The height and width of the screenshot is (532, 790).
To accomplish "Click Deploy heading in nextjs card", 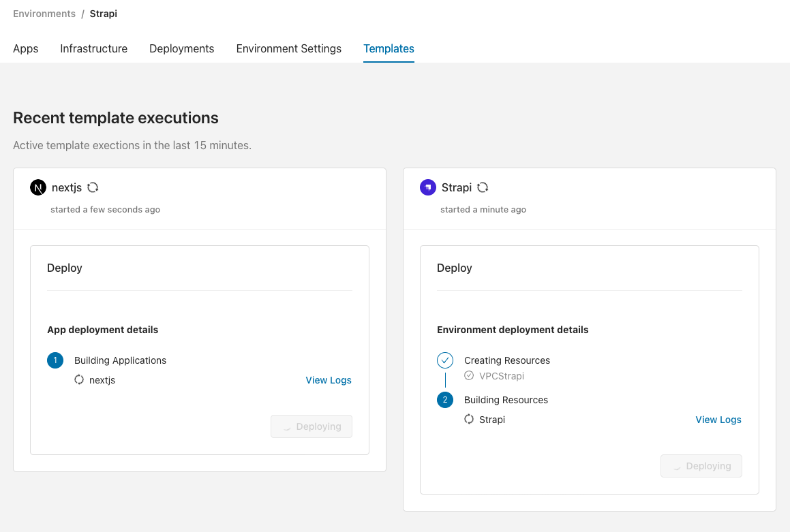I will tap(65, 268).
